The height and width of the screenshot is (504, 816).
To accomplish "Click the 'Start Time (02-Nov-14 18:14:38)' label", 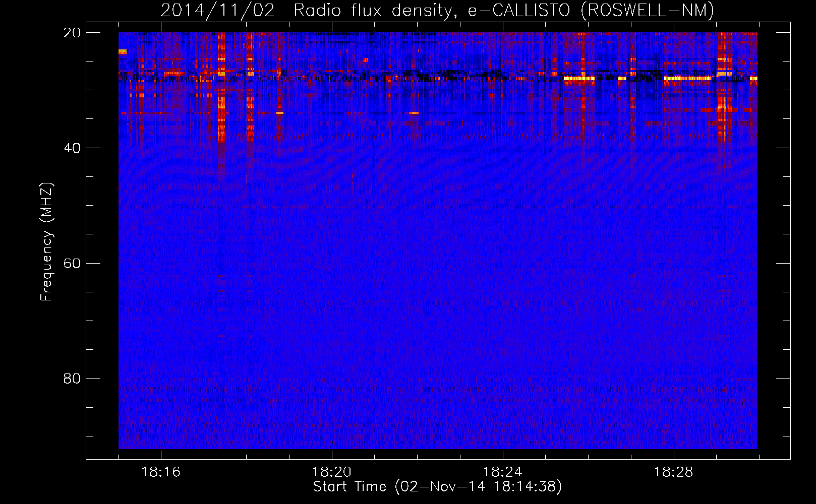I will (x=437, y=487).
